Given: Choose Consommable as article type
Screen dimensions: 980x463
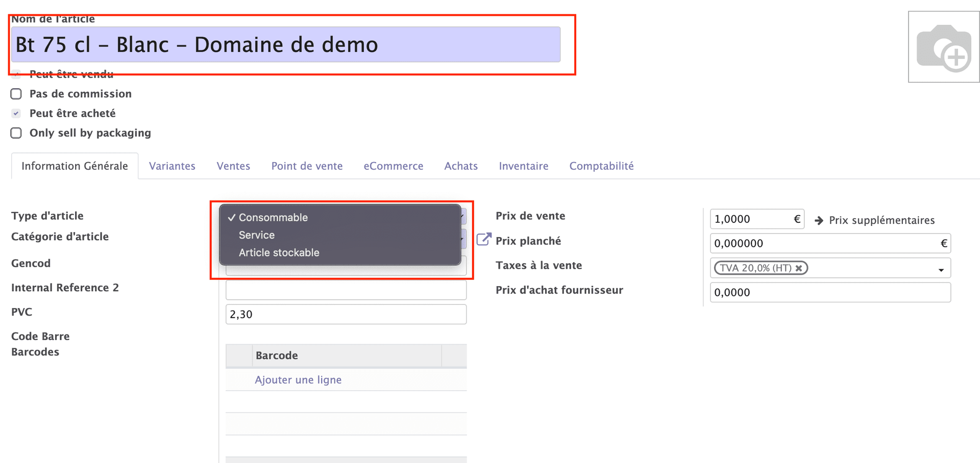Looking at the screenshot, I should (273, 217).
